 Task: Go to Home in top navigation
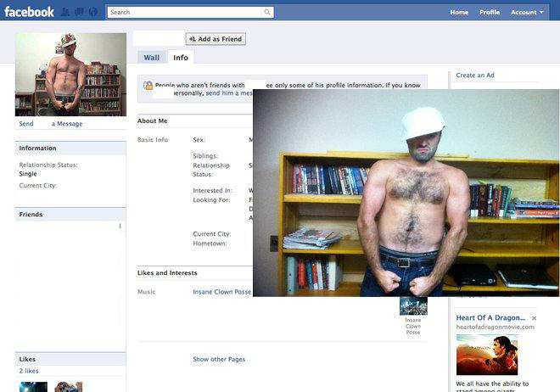459,12
